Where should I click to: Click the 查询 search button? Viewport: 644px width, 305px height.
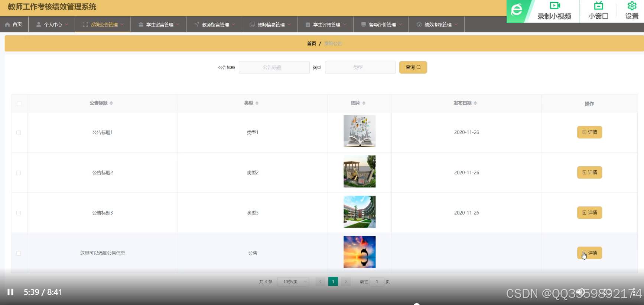[x=413, y=67]
